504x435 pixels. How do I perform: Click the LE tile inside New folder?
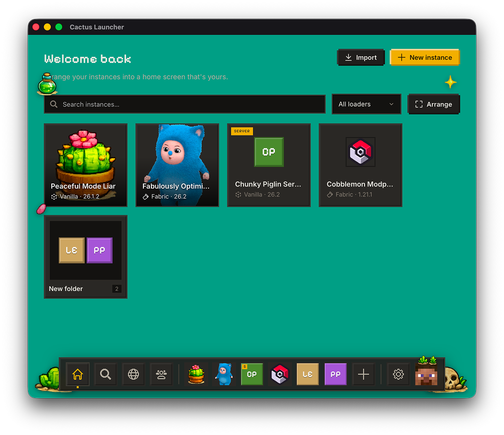72,251
